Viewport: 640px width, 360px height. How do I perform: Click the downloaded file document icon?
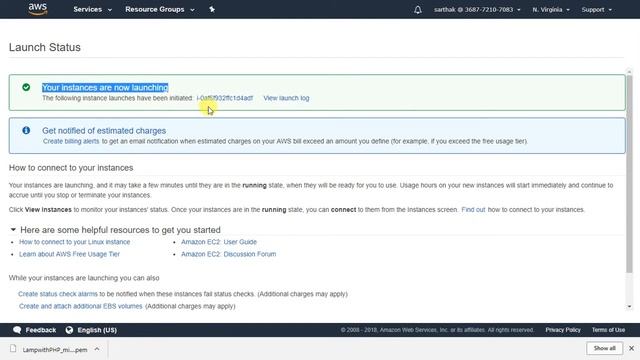pos(13,349)
